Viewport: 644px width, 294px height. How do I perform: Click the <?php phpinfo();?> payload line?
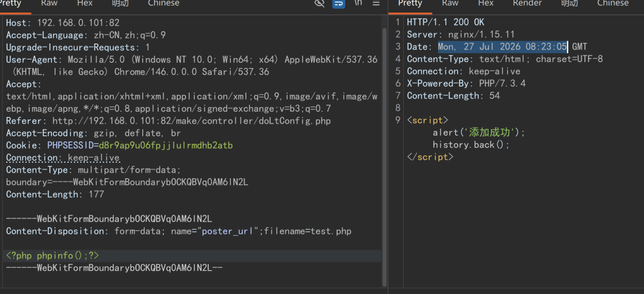(x=52, y=256)
